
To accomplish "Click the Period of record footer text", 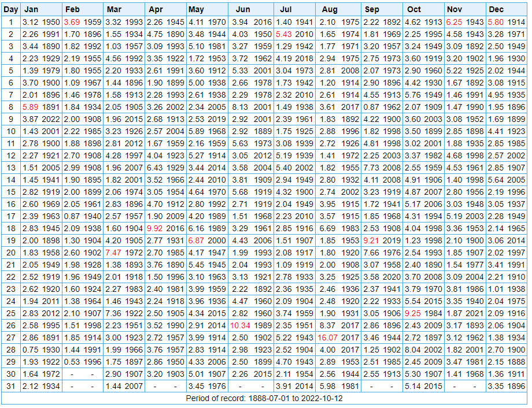I will (x=265, y=399).
